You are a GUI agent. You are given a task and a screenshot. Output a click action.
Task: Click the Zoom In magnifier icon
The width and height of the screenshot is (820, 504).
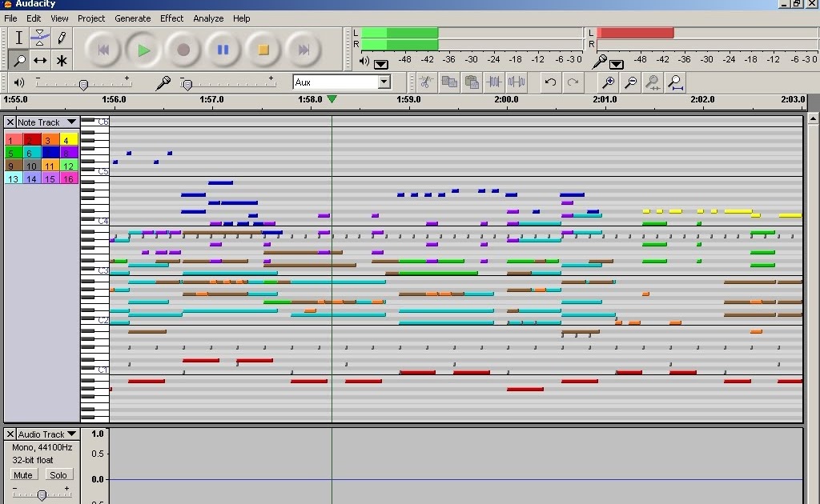(609, 82)
